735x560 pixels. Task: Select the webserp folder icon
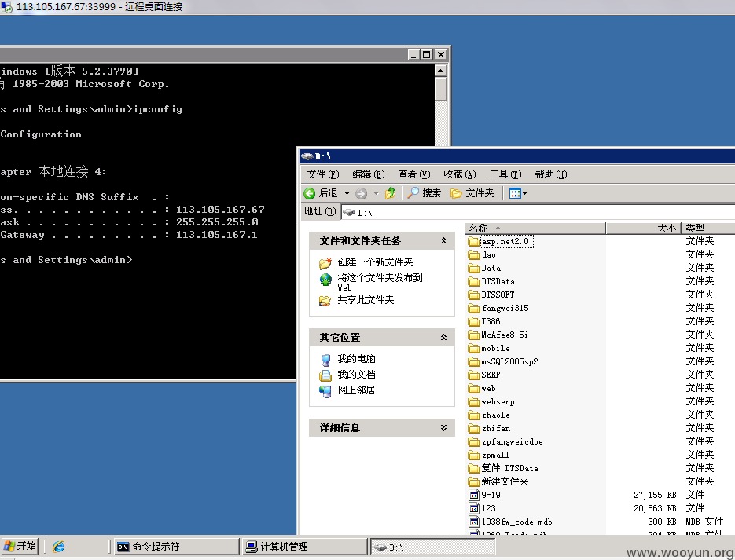click(474, 402)
